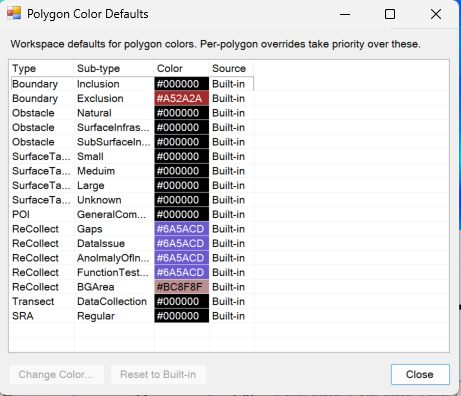Maximize the Polygon Color Defaults window
This screenshot has width=461, height=396.
pyautogui.click(x=390, y=14)
